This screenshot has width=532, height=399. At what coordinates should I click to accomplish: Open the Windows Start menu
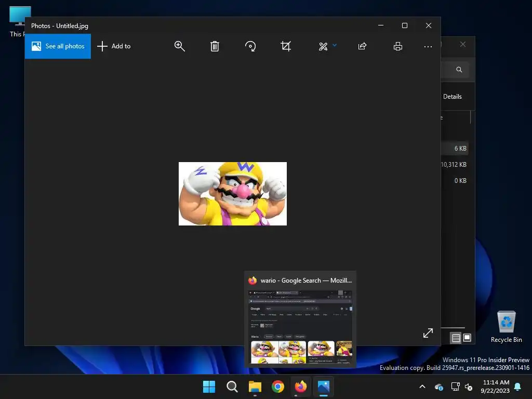pyautogui.click(x=209, y=387)
